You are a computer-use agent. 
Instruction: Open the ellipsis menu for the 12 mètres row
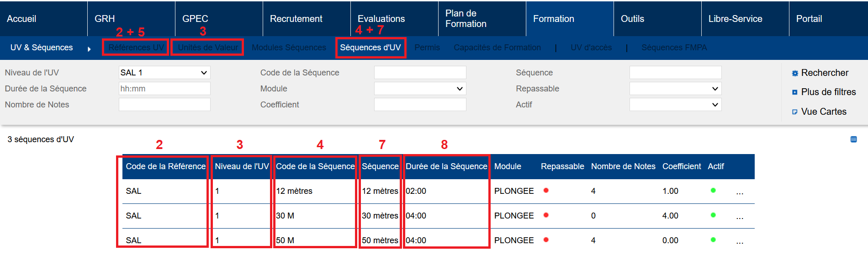(740, 192)
